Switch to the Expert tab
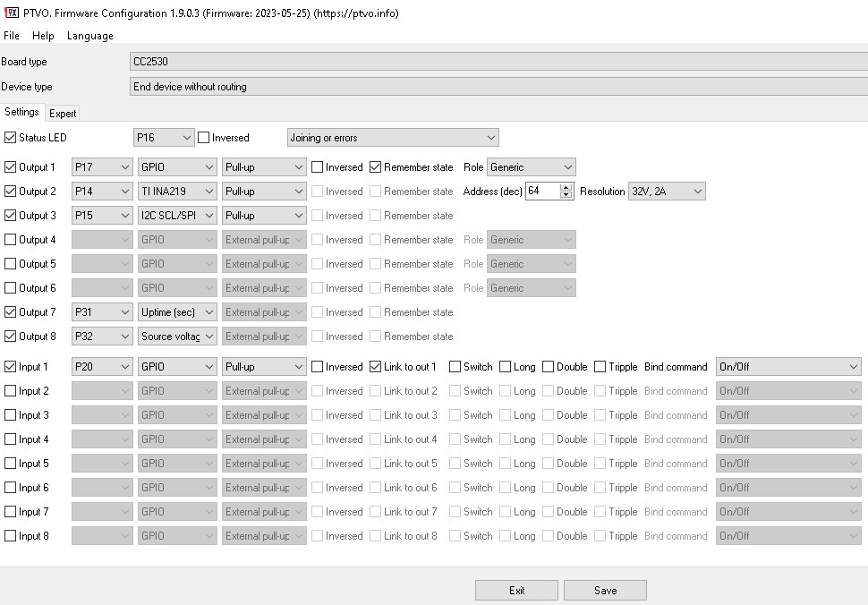The height and width of the screenshot is (605, 868). point(62,113)
